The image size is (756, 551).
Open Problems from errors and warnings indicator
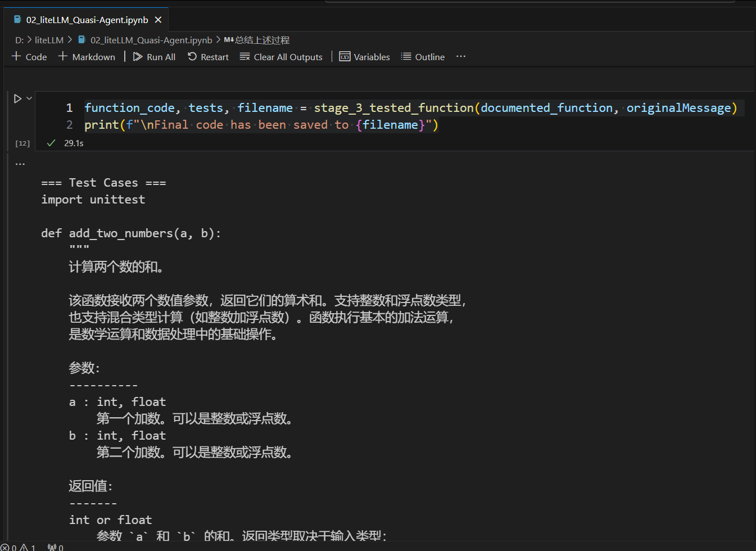point(18,547)
